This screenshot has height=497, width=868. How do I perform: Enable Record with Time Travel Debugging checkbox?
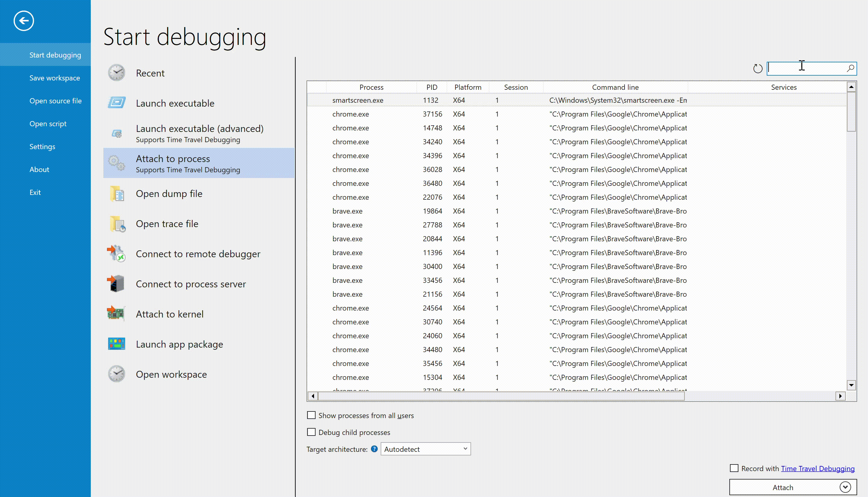[734, 468]
